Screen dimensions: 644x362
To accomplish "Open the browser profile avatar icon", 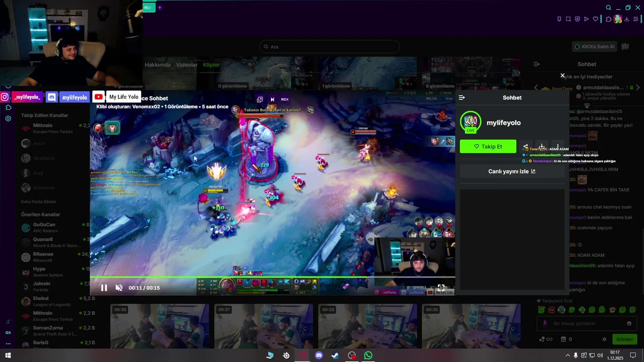I will click(x=618, y=19).
